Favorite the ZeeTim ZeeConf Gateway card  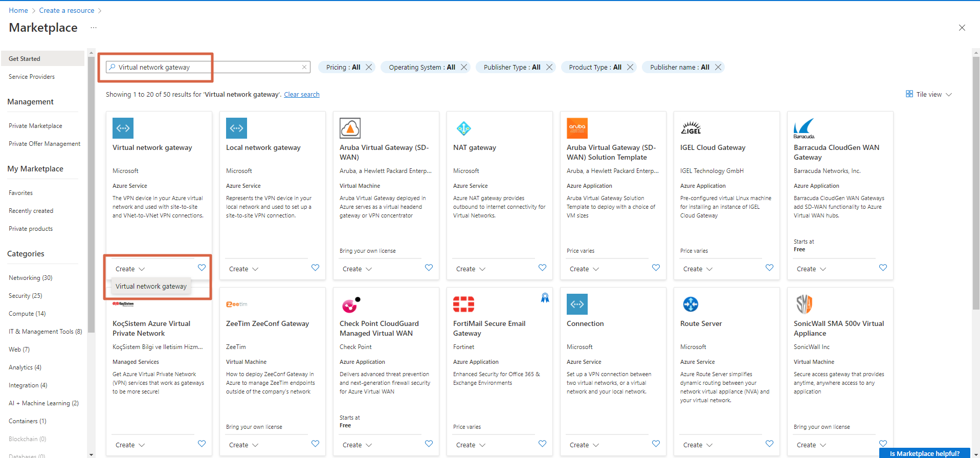click(315, 444)
